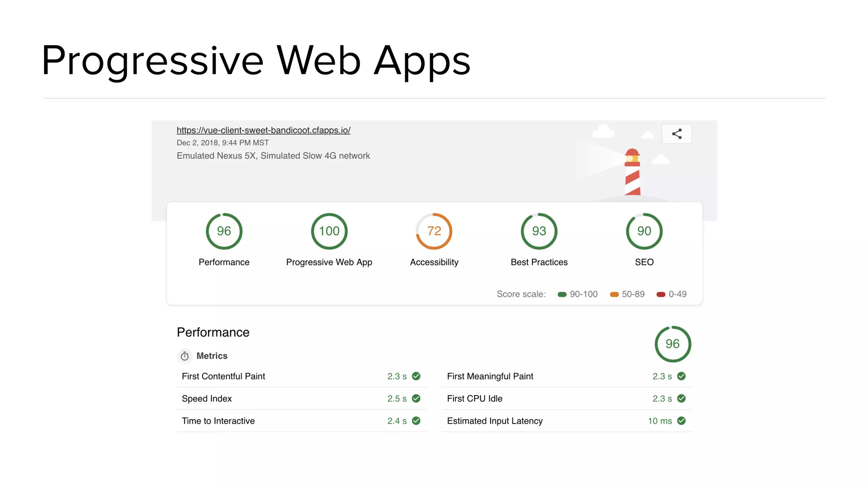Click the lighthouse logo illustration

coord(632,172)
